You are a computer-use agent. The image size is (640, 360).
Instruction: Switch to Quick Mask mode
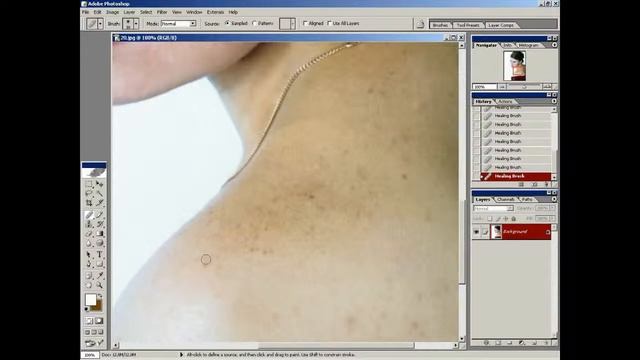99,321
